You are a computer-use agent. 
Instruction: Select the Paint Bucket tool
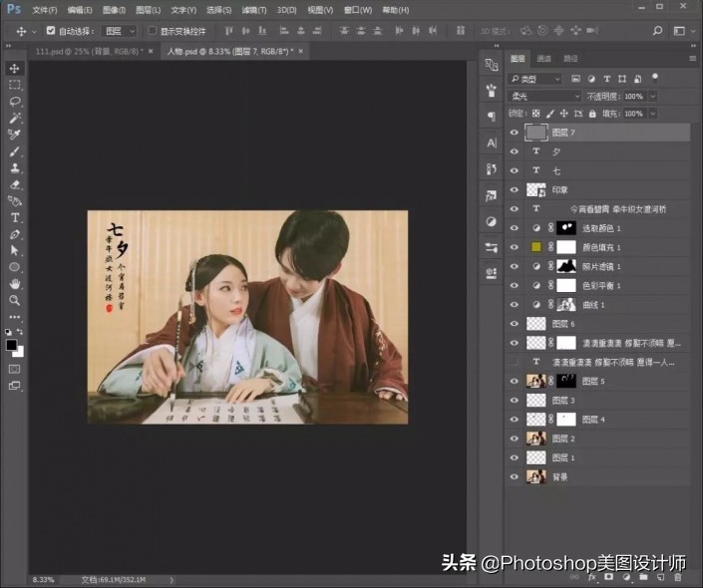14,200
